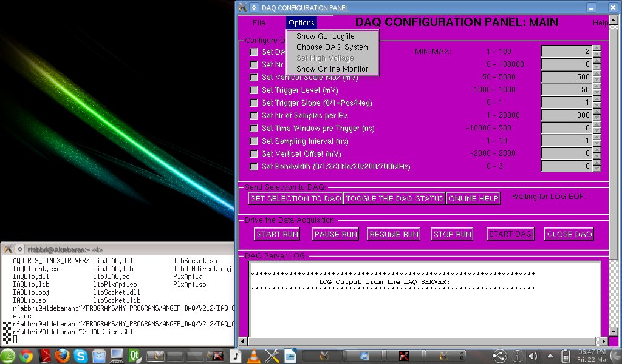622x364 pixels.
Task: Choose Show GUI Logfile menu entry
Action: coord(325,36)
